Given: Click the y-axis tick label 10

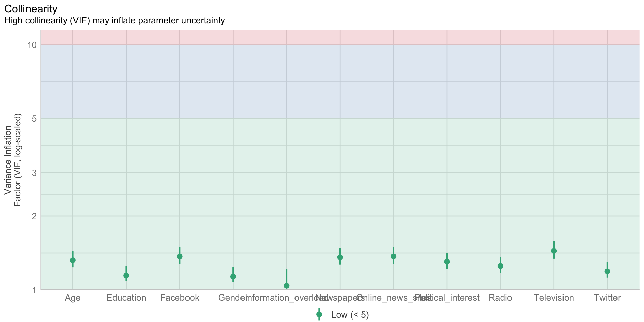Looking at the screenshot, I should click(32, 45).
